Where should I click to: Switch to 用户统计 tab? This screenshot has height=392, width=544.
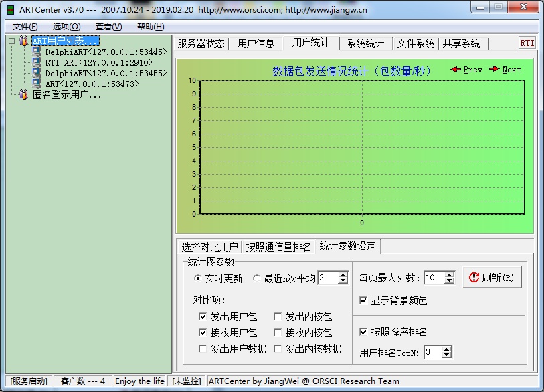point(310,43)
